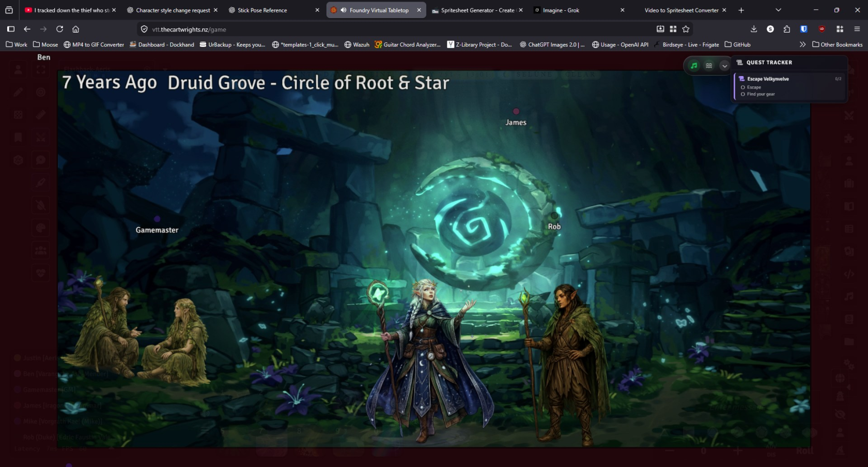Switch to the Spritesheet Generator tab
The image size is (868, 467).
pyautogui.click(x=477, y=10)
